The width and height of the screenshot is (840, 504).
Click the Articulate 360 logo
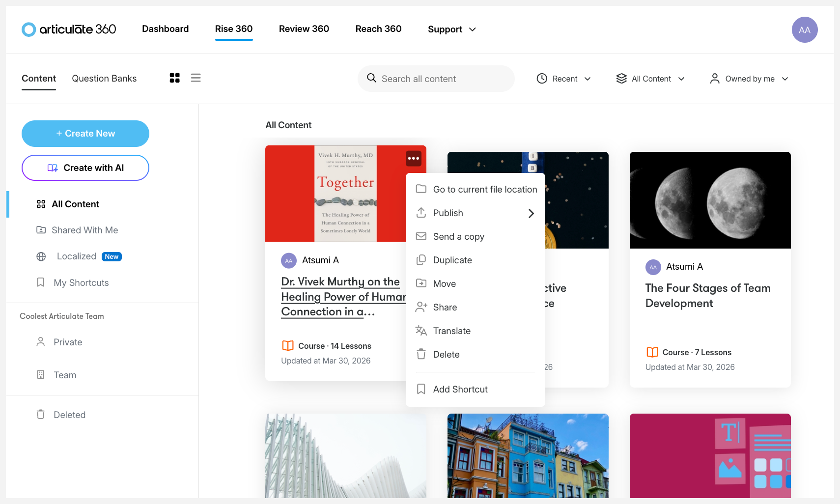point(69,29)
